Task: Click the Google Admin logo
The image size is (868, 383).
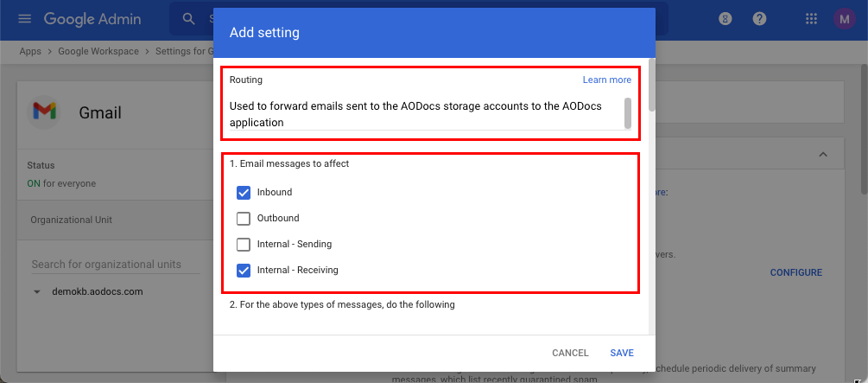Action: tap(92, 19)
